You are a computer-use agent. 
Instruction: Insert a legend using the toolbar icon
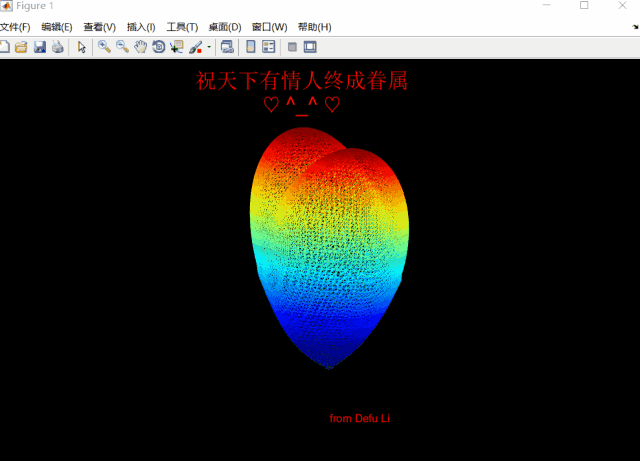269,47
